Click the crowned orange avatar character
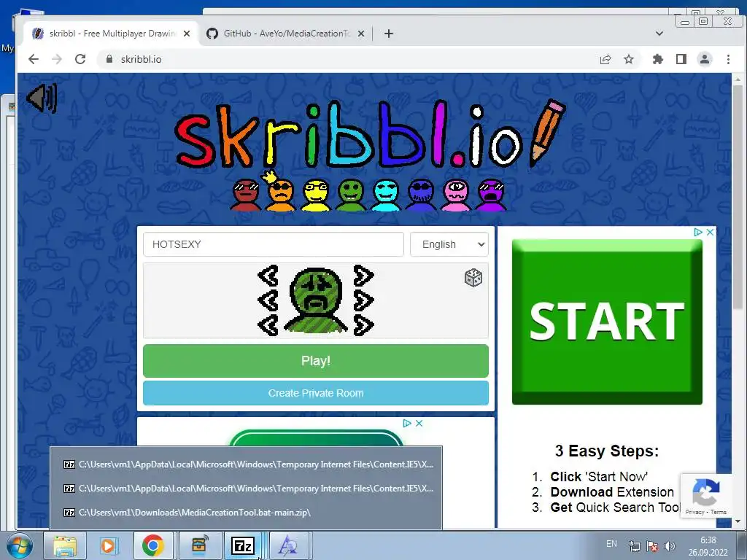The height and width of the screenshot is (560, 747). click(x=280, y=192)
